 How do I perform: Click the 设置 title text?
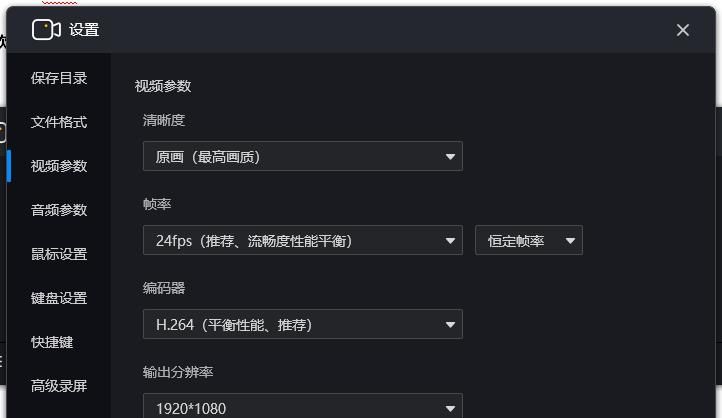coord(84,30)
